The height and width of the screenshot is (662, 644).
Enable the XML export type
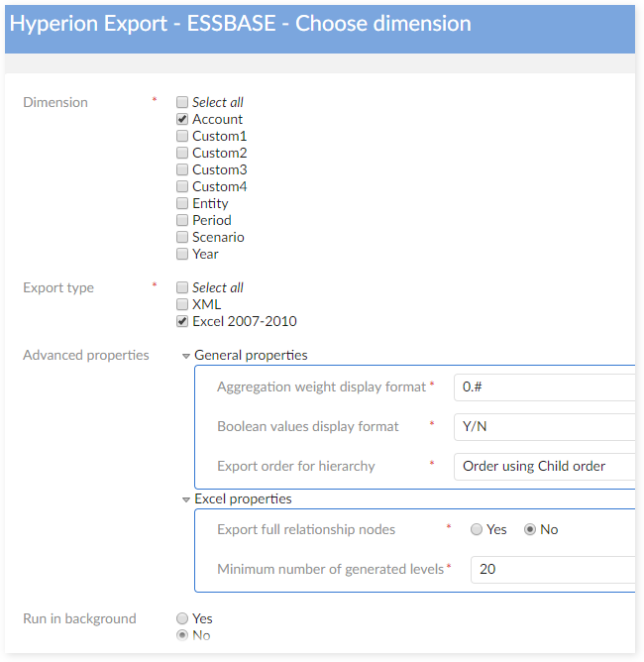182,304
